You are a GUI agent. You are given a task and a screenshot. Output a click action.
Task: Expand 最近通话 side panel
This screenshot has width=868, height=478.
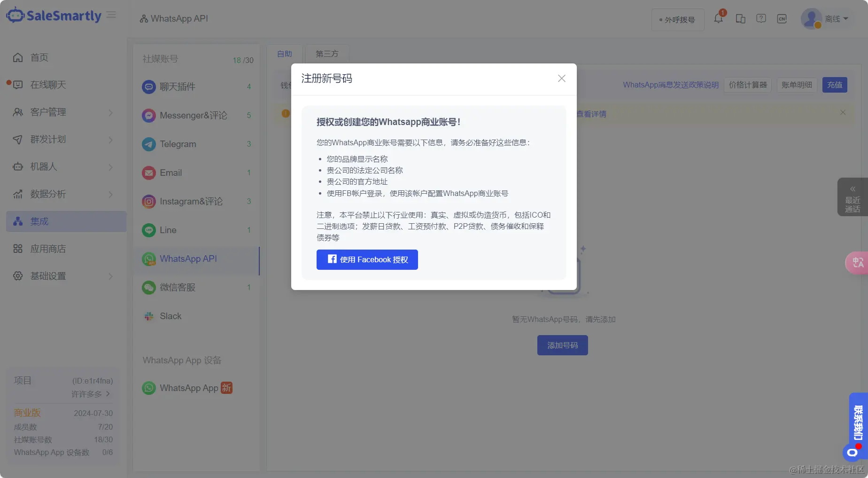coord(852,197)
